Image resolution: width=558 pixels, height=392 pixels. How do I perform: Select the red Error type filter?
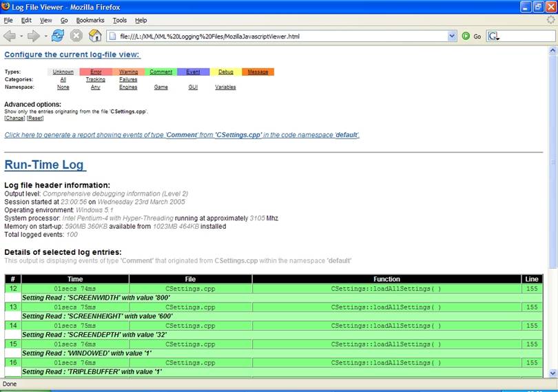click(96, 72)
